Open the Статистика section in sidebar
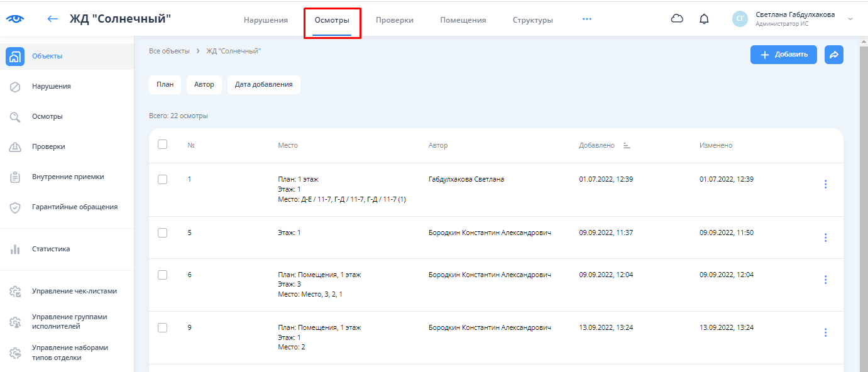 pyautogui.click(x=51, y=249)
